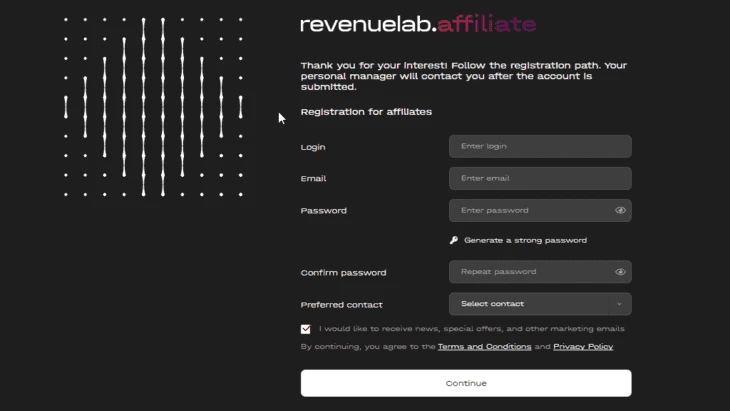This screenshot has height=411, width=730.
Task: Click Generate a strong password
Action: point(525,240)
